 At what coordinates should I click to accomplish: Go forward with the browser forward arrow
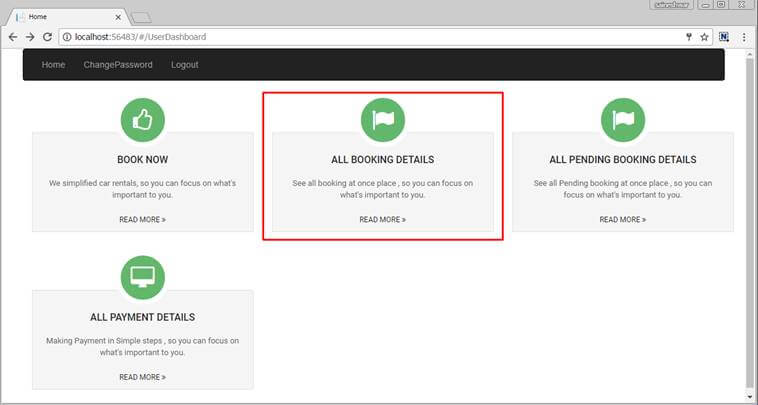30,37
